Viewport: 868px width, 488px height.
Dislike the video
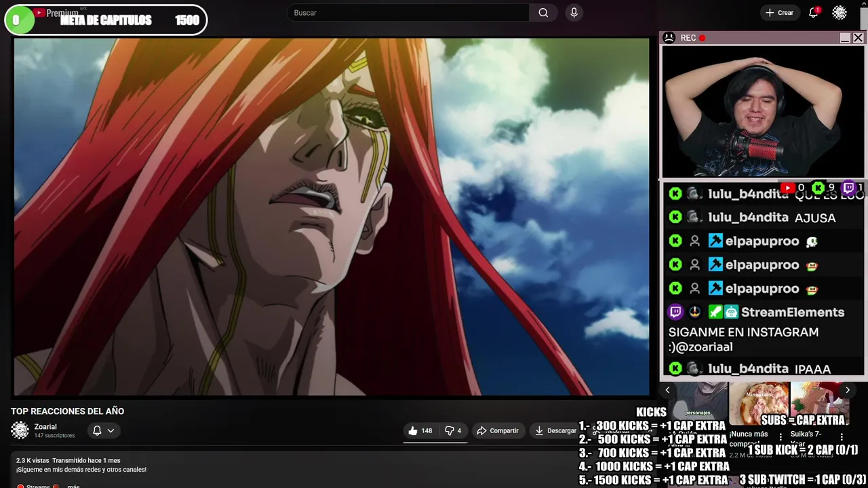pos(452,430)
